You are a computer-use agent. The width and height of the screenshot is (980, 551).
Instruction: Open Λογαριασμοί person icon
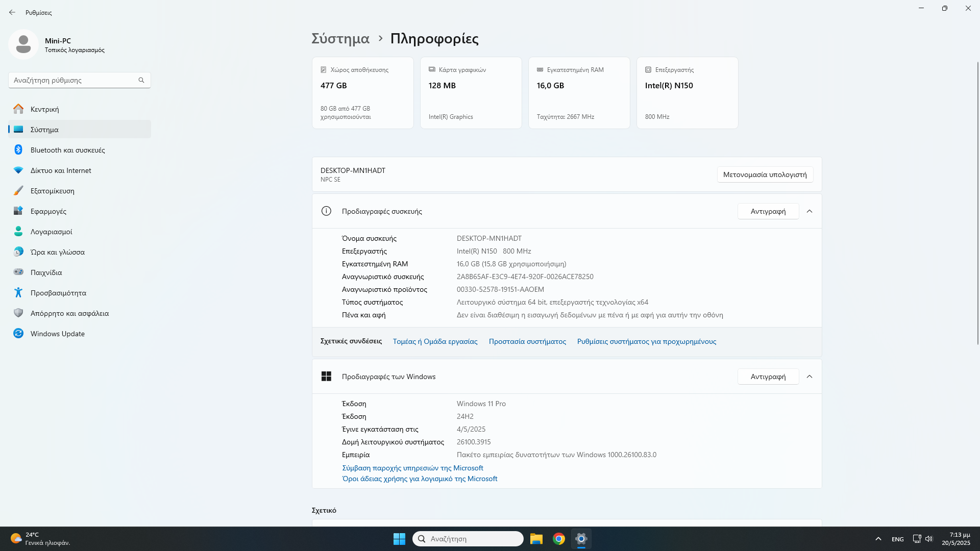[x=18, y=231]
